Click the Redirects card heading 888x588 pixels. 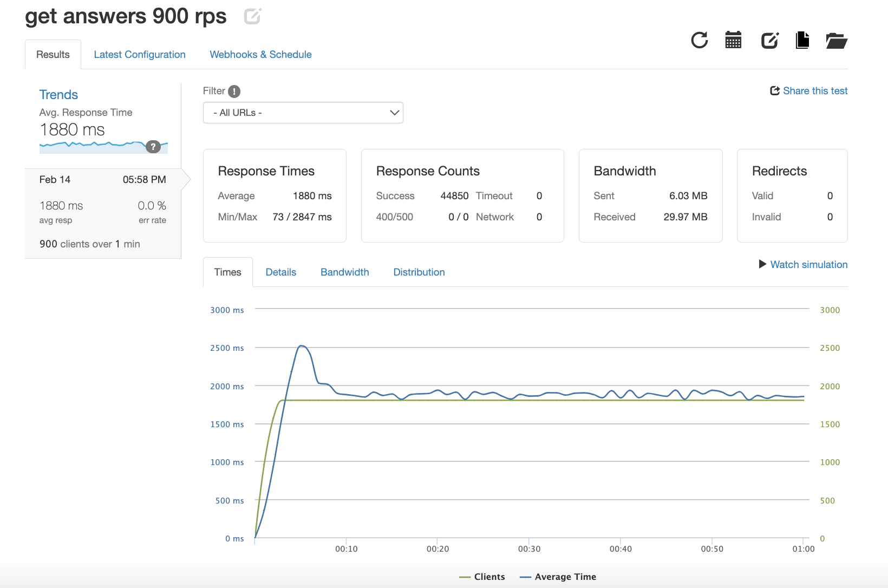779,171
